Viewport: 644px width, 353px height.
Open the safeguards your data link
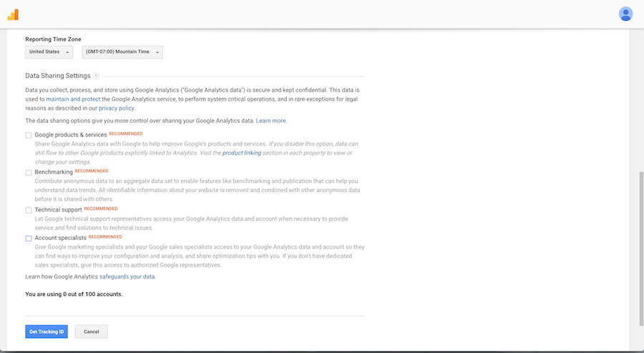[127, 277]
